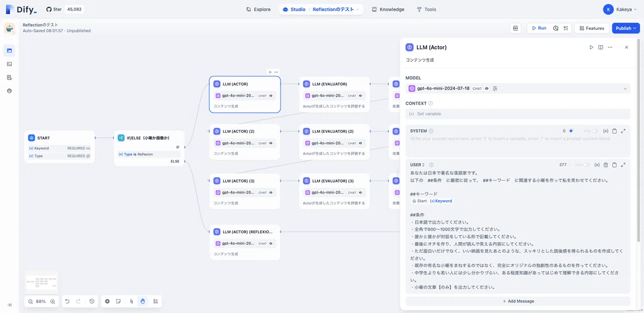This screenshot has height=313, width=644.
Task: Click the Run button
Action: (539, 28)
